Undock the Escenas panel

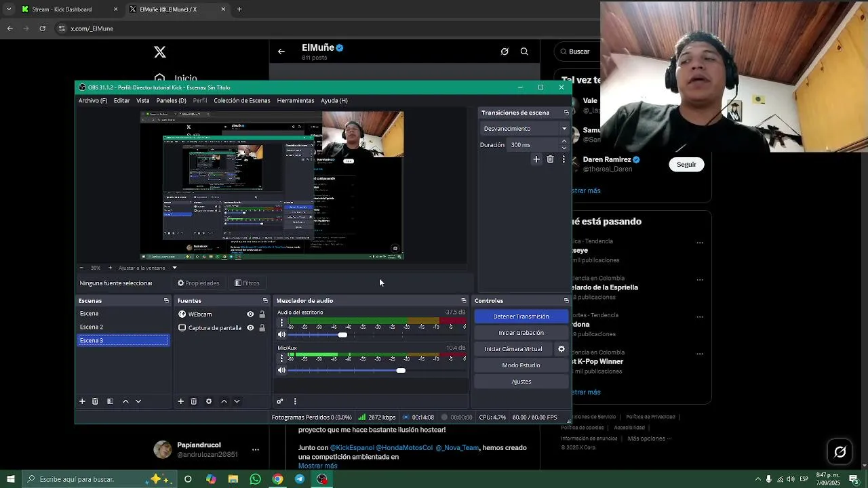(166, 301)
